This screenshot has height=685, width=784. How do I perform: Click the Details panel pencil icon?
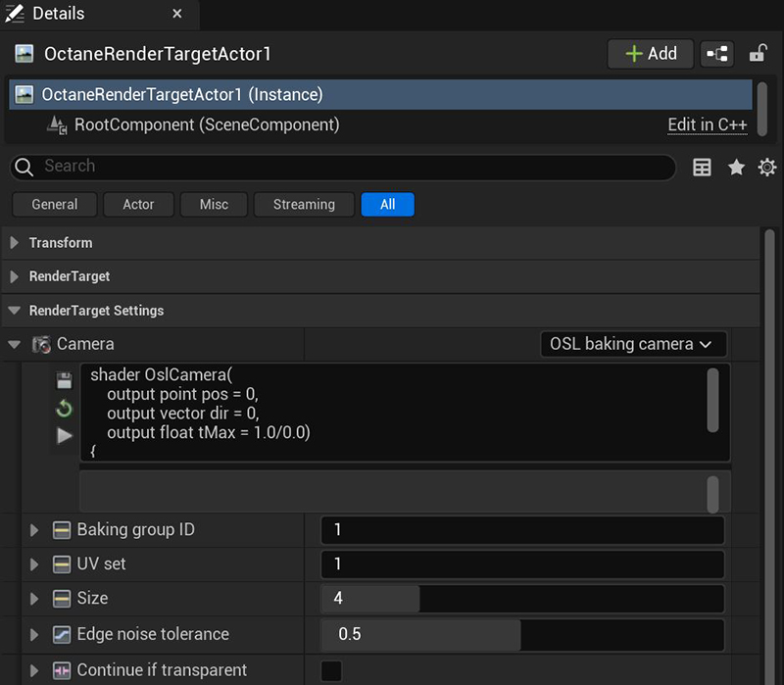(15, 14)
